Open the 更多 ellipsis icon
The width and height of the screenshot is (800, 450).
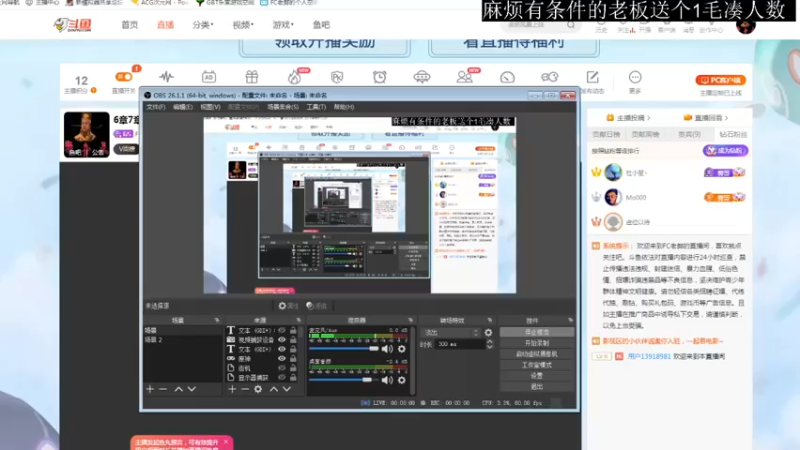click(x=635, y=77)
